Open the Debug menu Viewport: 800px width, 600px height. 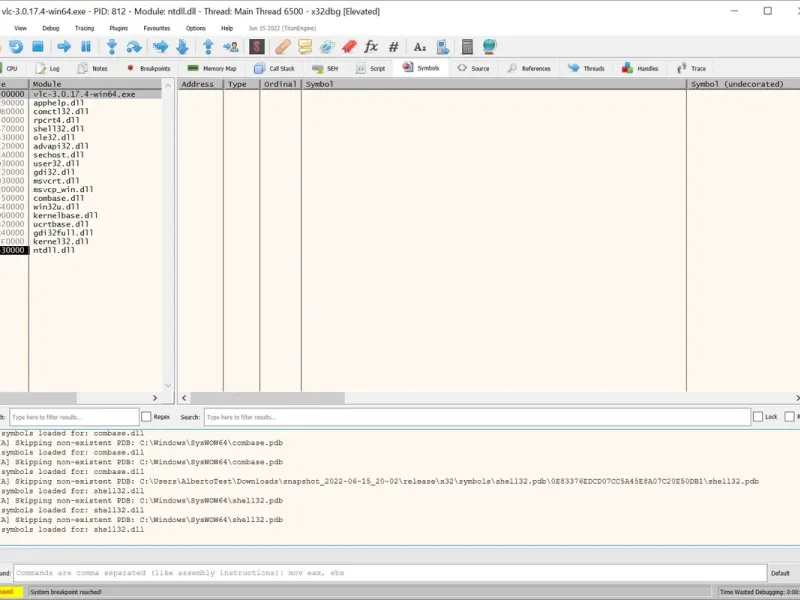click(50, 28)
